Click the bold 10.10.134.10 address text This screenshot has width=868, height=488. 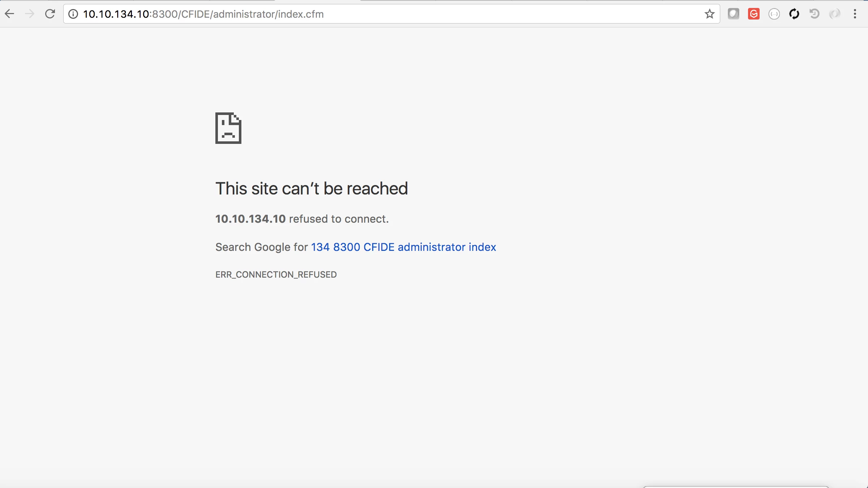pyautogui.click(x=250, y=219)
